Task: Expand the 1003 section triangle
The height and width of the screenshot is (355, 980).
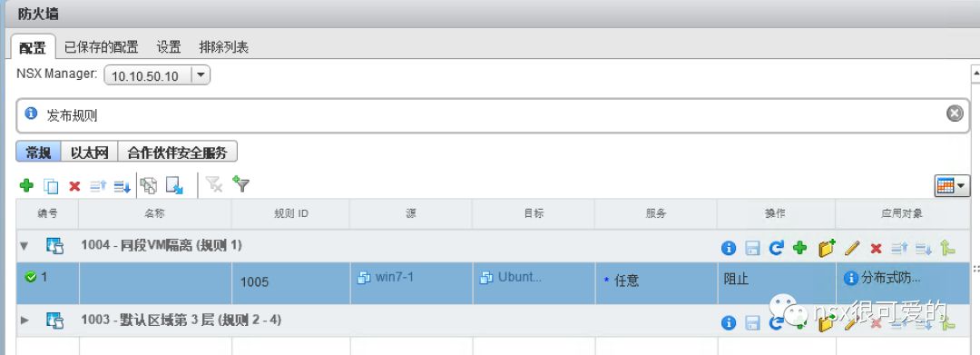Action: pyautogui.click(x=25, y=320)
